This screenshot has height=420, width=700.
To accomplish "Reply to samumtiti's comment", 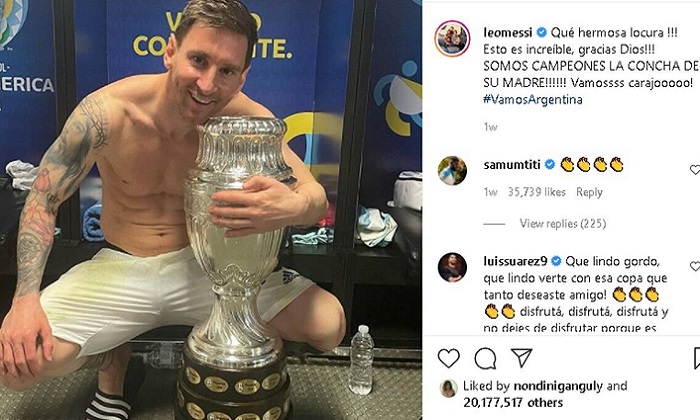I will tap(589, 192).
